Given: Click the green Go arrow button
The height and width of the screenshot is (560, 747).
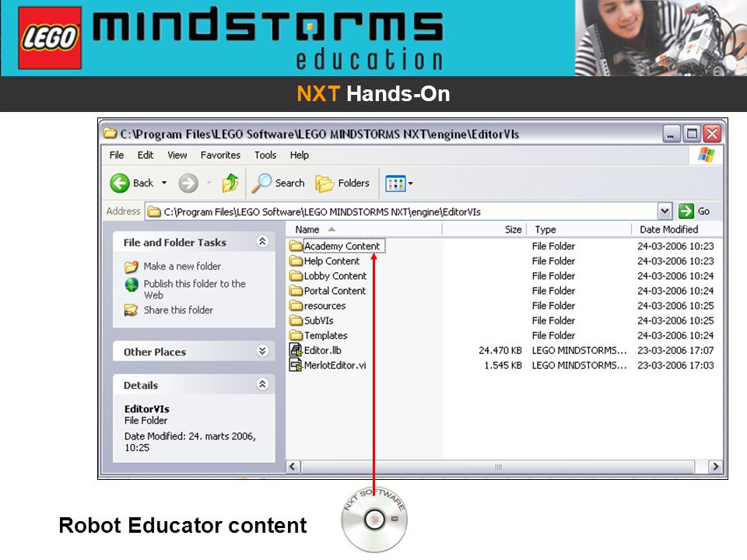Looking at the screenshot, I should click(686, 211).
